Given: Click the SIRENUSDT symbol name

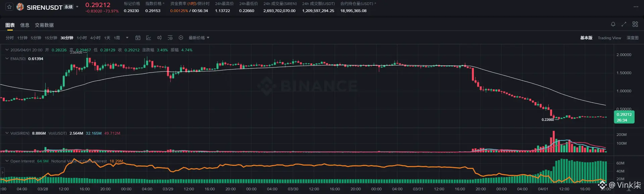Looking at the screenshot, I should pos(45,7).
